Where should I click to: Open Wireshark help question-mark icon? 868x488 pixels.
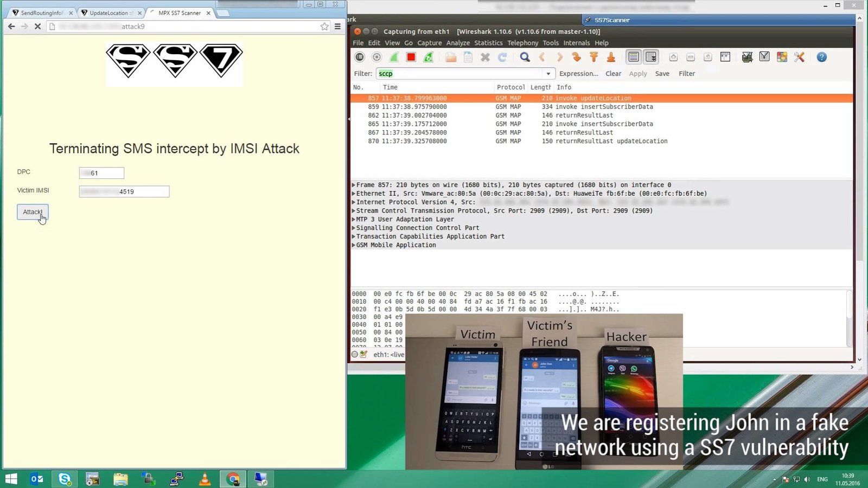click(x=821, y=57)
